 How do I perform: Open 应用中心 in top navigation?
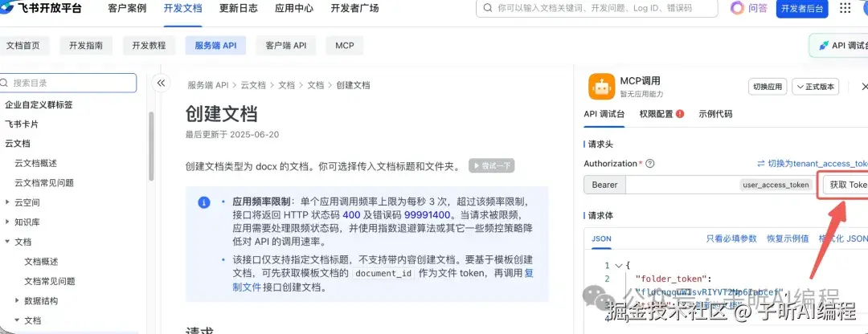pos(294,8)
